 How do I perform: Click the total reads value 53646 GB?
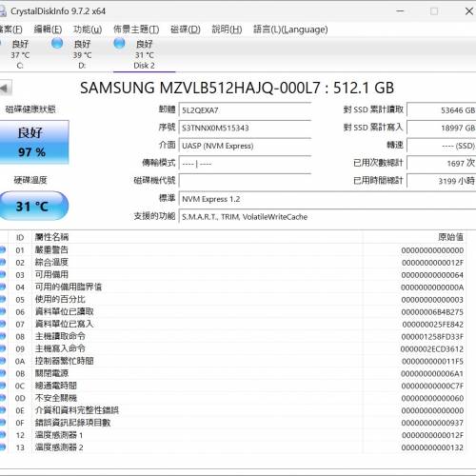(442, 110)
